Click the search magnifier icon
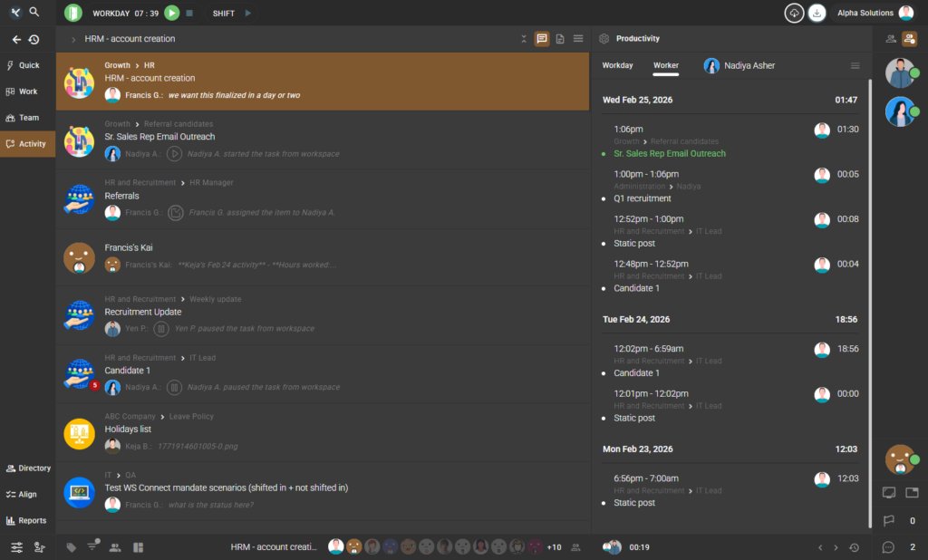This screenshot has width=928, height=560. (34, 13)
